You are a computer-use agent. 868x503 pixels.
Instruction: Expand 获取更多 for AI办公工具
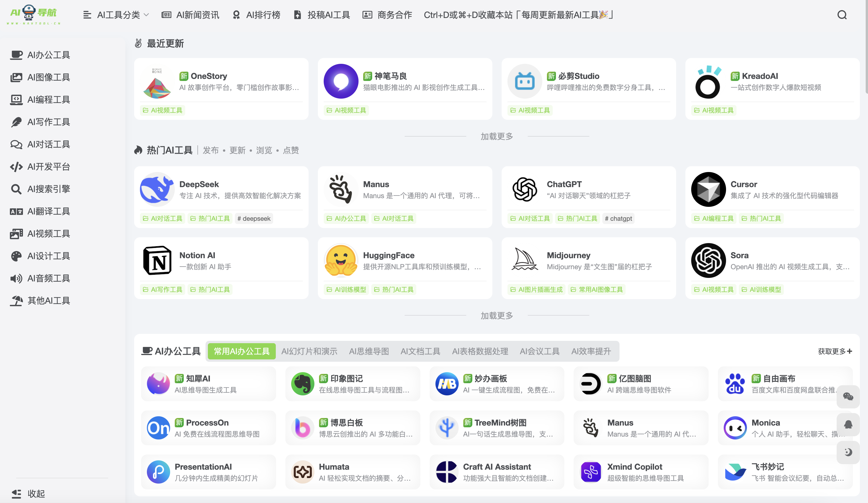click(835, 351)
